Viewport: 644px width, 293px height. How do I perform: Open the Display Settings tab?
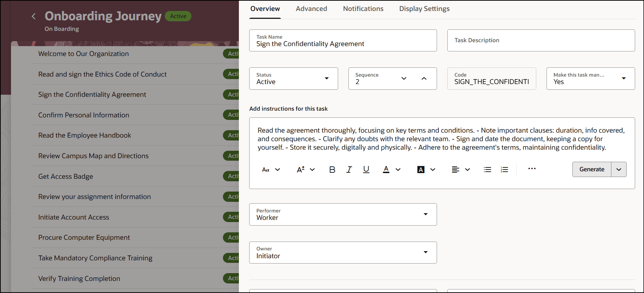pos(425,9)
